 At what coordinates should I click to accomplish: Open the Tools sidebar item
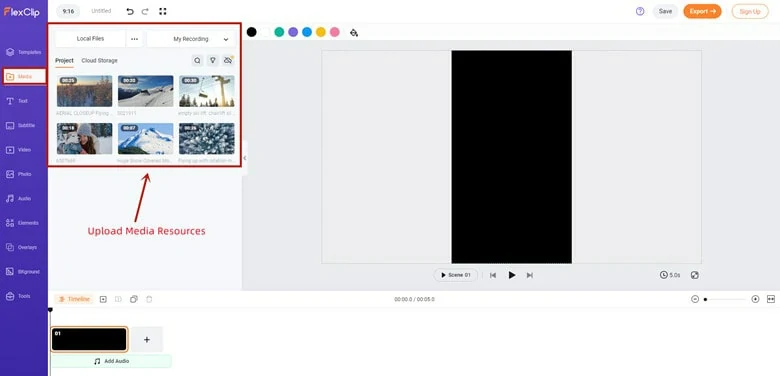pos(23,296)
